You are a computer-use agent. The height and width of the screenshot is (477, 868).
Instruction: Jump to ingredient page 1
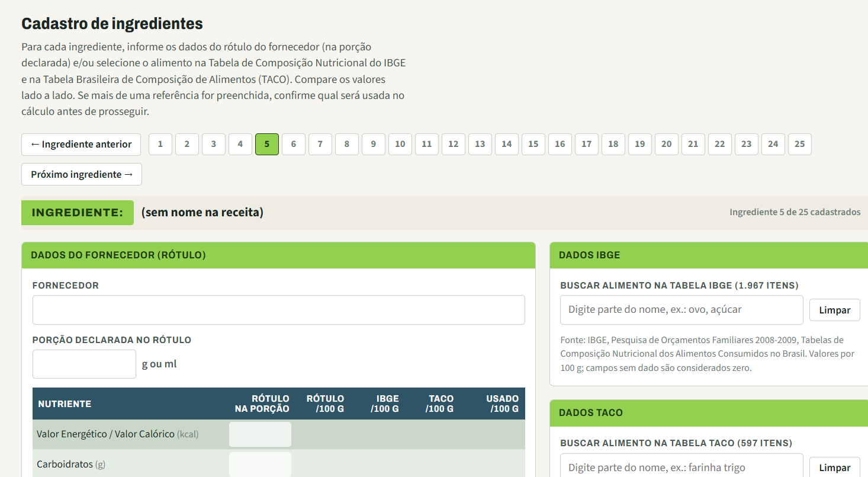point(160,144)
